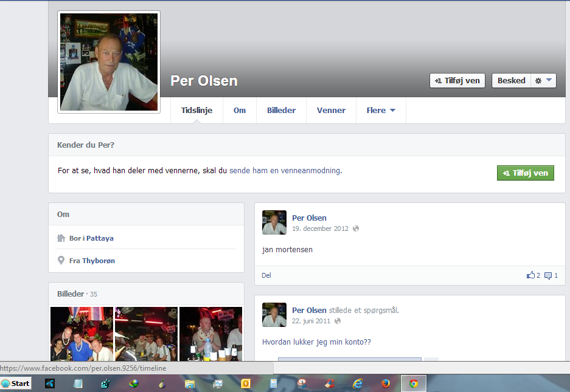Open the Internet Download Manager taskbar icon
The image size is (570, 392).
[x=134, y=383]
